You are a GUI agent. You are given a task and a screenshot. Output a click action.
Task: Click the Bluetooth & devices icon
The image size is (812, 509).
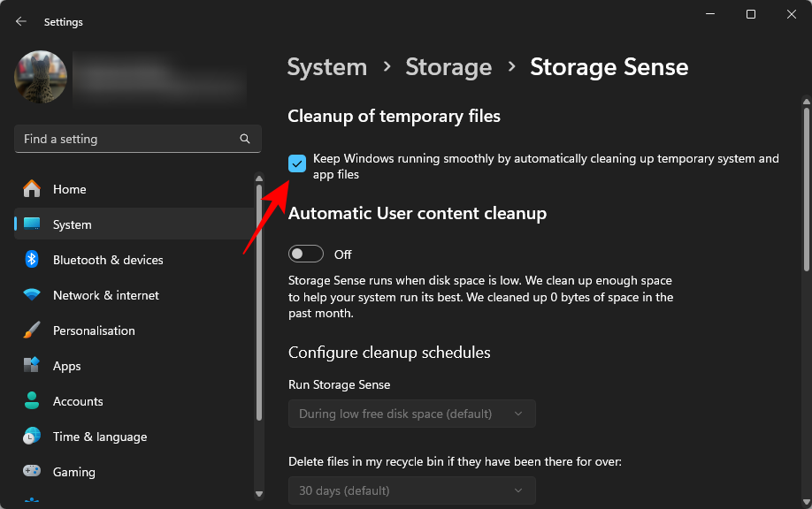pyautogui.click(x=32, y=260)
